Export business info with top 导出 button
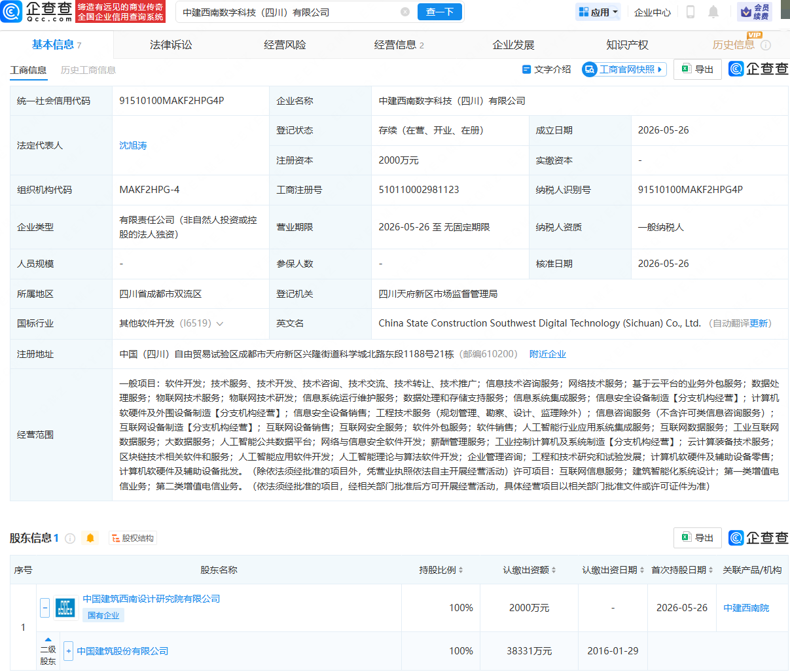Image resolution: width=790 pixels, height=672 pixels. click(698, 69)
